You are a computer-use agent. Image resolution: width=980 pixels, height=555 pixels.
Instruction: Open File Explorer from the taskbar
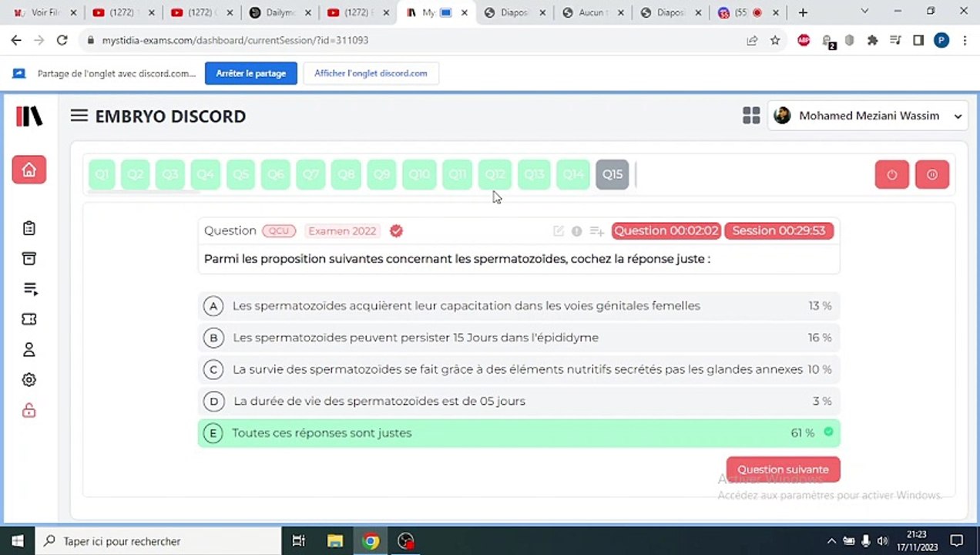(x=334, y=541)
